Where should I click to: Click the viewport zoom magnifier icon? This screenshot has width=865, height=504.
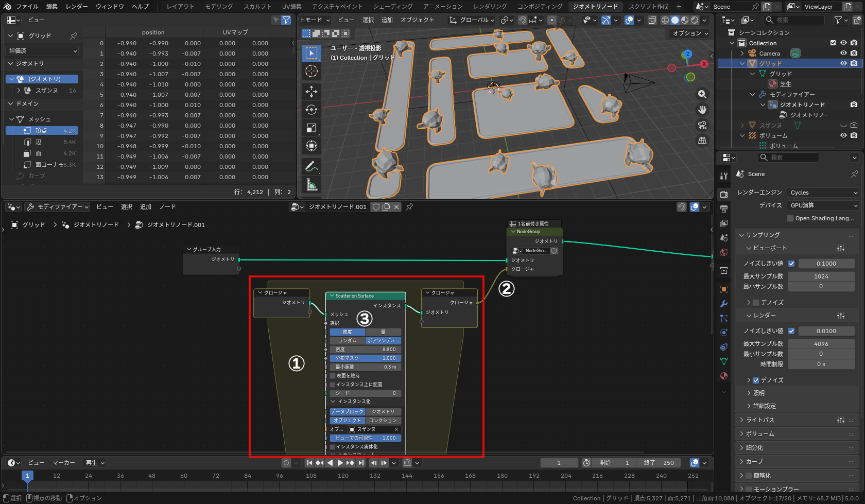702,94
